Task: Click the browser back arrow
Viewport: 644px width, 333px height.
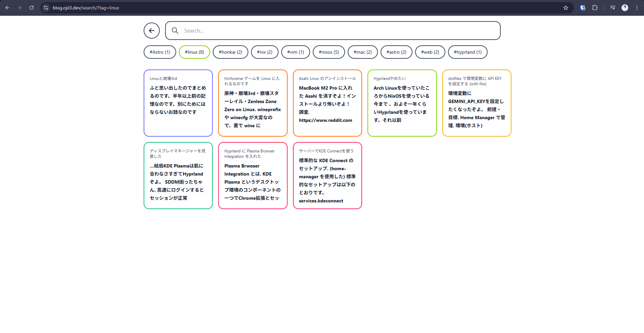Action: point(7,8)
